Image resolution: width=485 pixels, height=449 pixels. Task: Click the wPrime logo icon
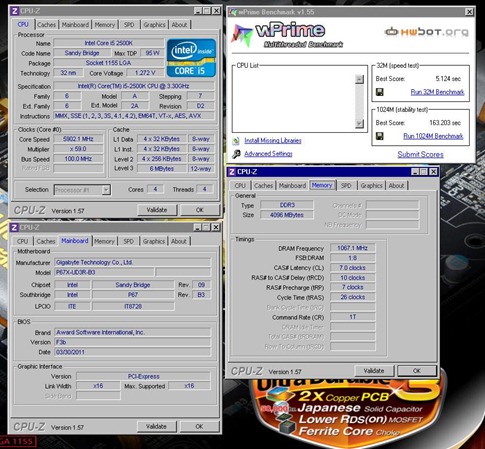[x=242, y=35]
